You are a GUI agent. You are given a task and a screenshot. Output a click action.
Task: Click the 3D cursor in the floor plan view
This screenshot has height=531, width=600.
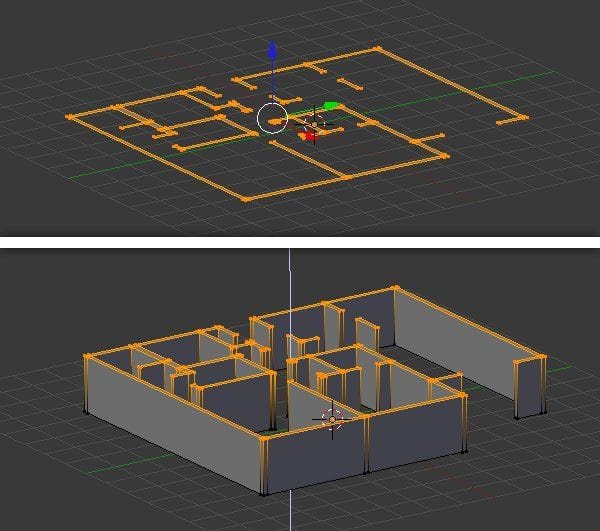tap(314, 125)
